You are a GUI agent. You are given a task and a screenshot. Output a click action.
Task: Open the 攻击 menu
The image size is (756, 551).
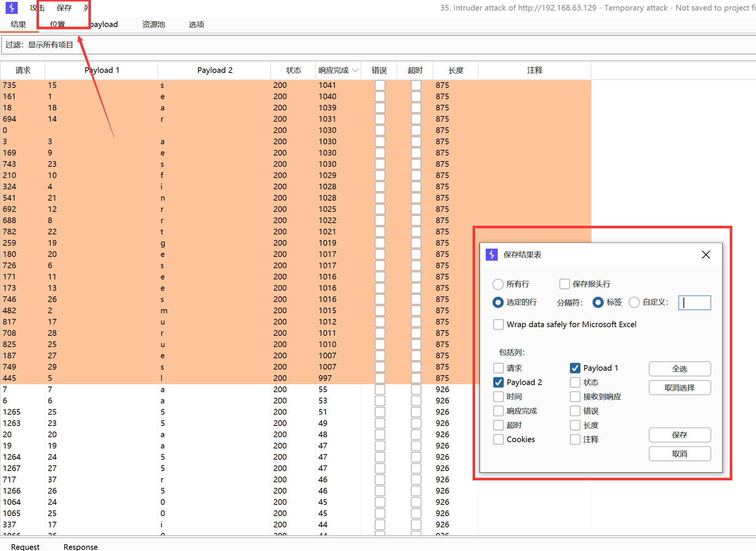coord(37,8)
